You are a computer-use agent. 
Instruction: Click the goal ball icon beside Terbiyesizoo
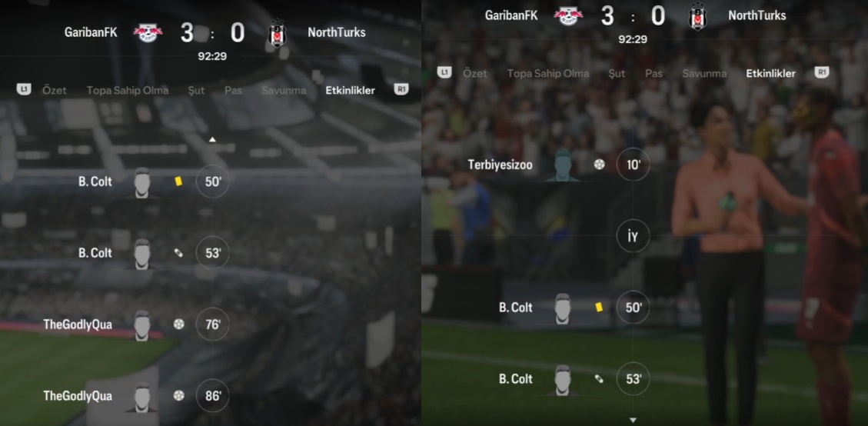pyautogui.click(x=599, y=165)
